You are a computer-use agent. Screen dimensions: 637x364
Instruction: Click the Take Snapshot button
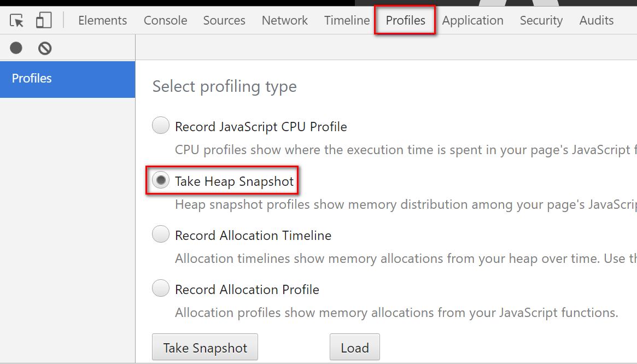point(205,348)
